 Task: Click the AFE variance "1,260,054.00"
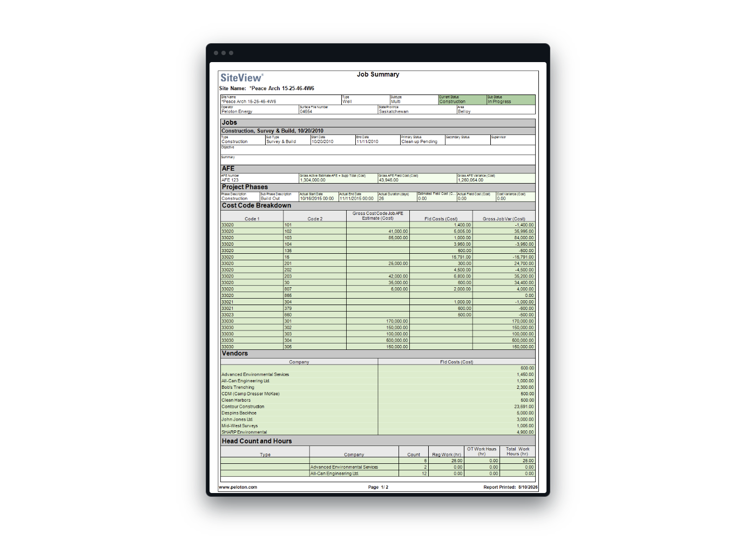[x=471, y=180]
